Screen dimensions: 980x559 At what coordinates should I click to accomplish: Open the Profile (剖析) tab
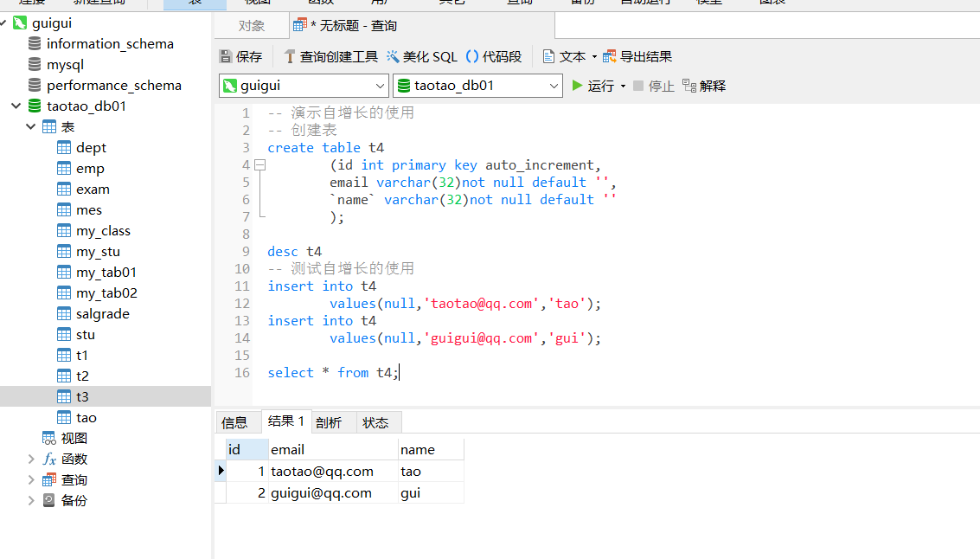(329, 422)
